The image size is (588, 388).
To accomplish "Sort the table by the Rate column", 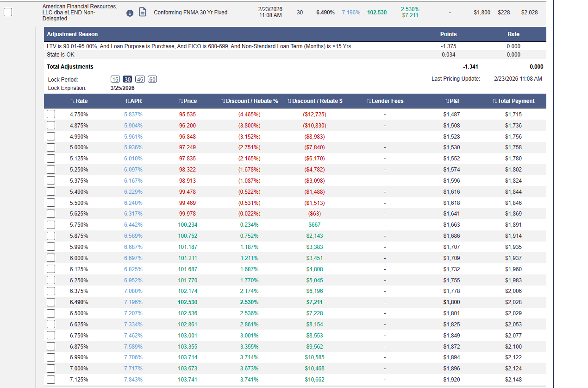I will click(x=79, y=101).
